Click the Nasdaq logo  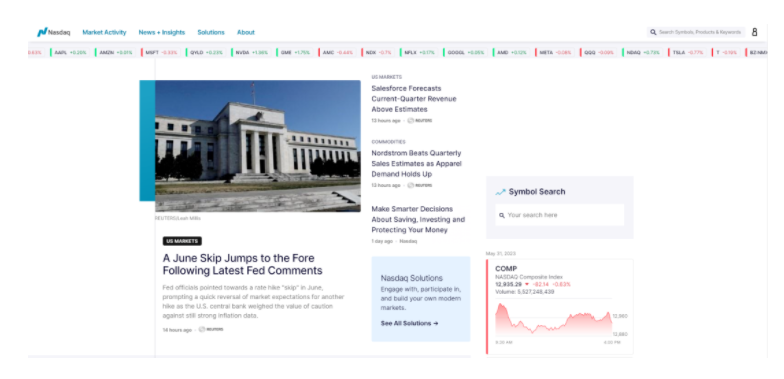click(x=54, y=32)
